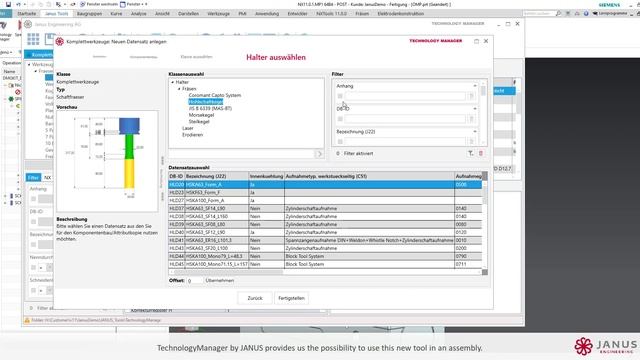The image size is (640, 360).
Task: Select Erodieren in class tree
Action: coord(193,135)
